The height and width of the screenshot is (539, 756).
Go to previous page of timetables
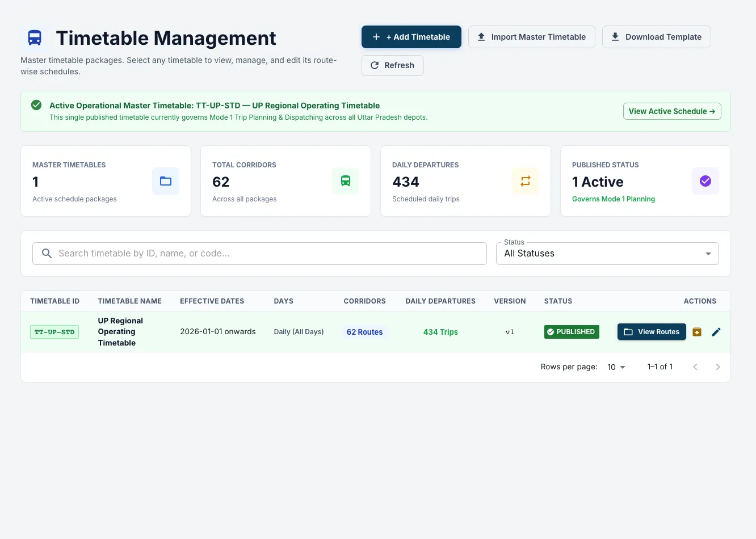695,367
